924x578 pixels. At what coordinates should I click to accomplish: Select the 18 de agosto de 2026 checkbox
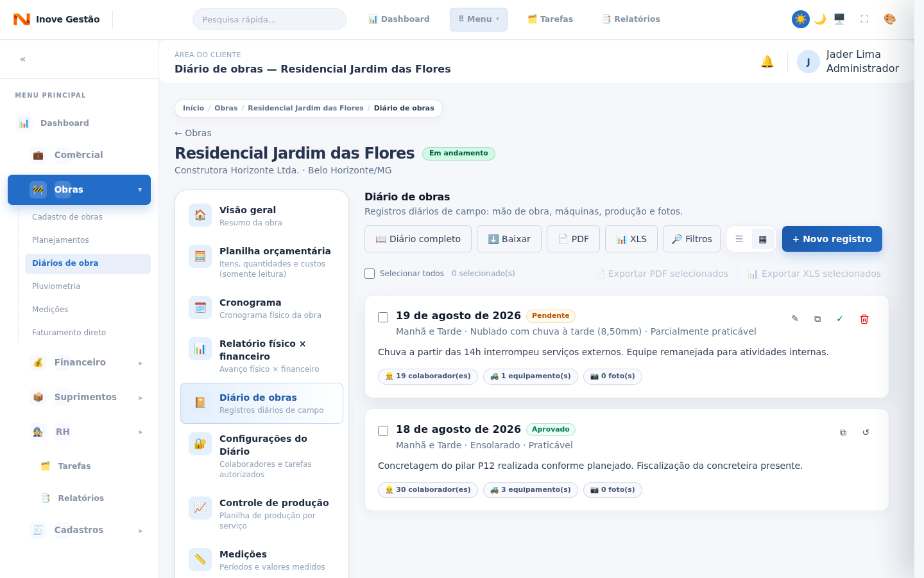(x=383, y=431)
